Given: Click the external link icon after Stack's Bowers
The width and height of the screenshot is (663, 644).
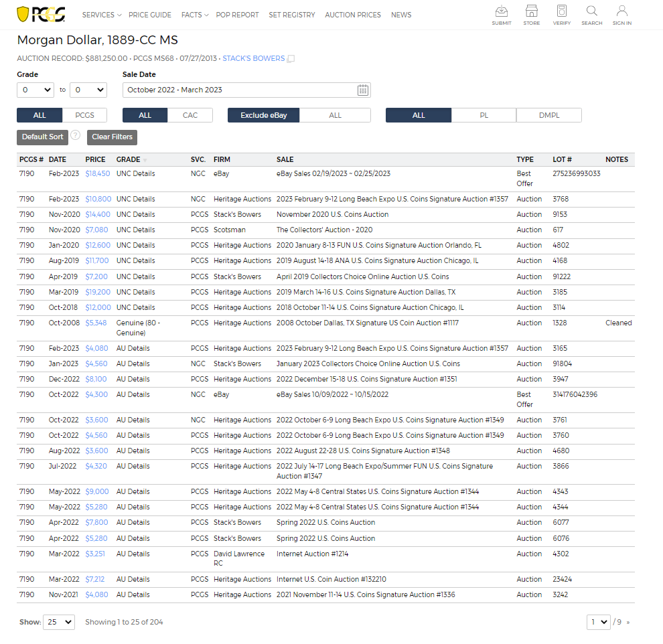Looking at the screenshot, I should click(x=291, y=59).
